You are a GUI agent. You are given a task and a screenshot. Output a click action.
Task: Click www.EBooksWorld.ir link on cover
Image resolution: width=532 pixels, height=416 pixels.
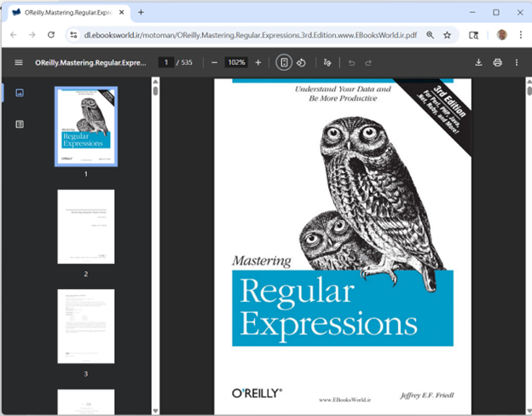click(x=344, y=400)
